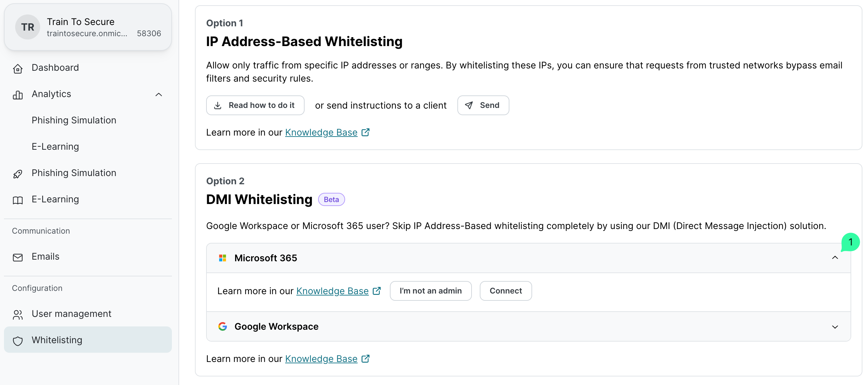
Task: Click the User management people icon
Action: (17, 314)
